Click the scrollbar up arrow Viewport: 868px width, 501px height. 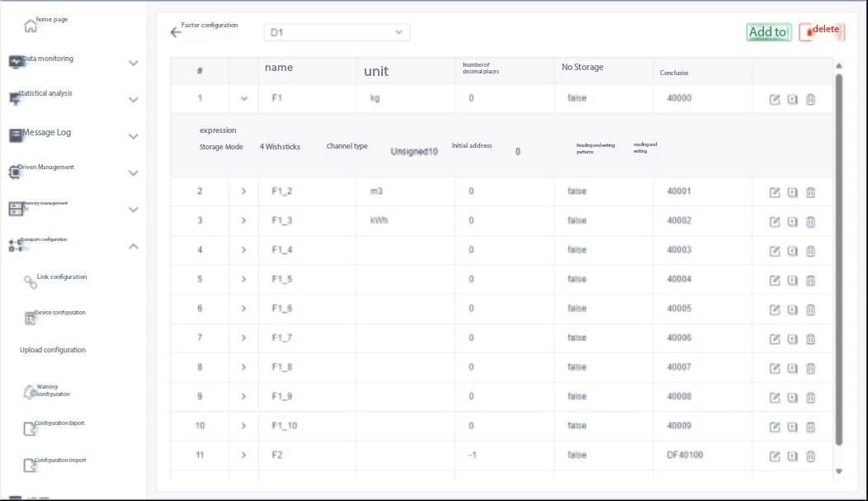click(838, 66)
